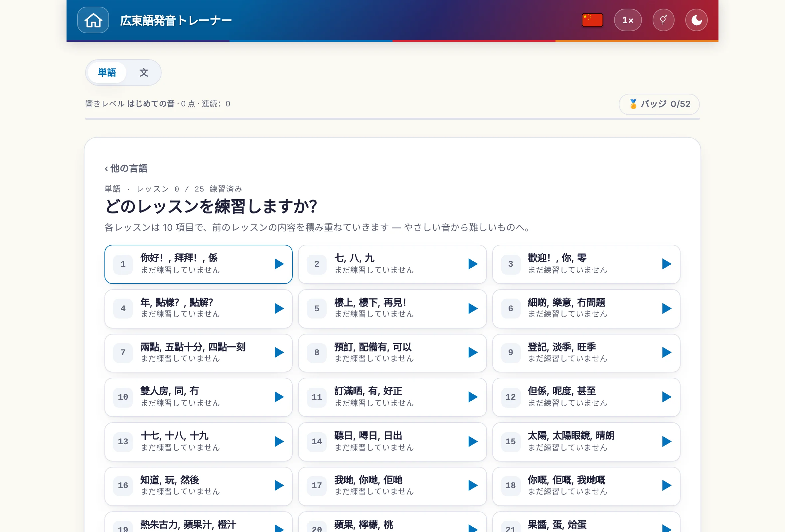The width and height of the screenshot is (785, 532).
Task: Click the lesson title 預訂, 配備有, 可以
Action: click(373, 347)
